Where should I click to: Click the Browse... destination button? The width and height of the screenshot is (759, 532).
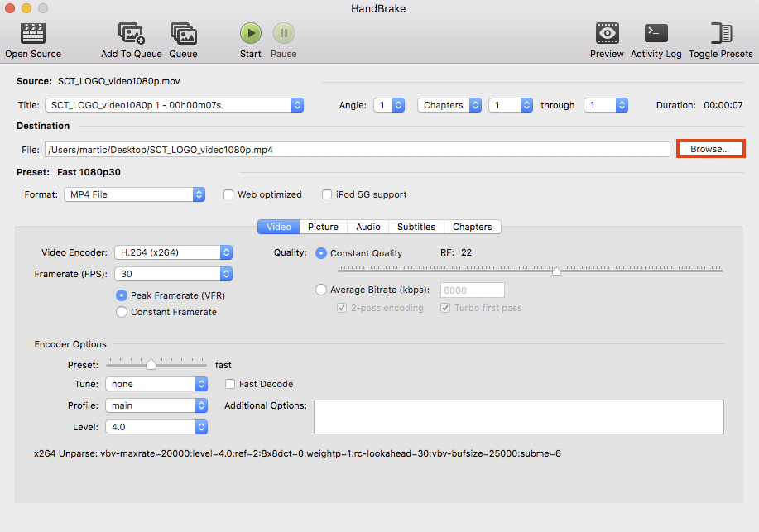click(x=710, y=149)
